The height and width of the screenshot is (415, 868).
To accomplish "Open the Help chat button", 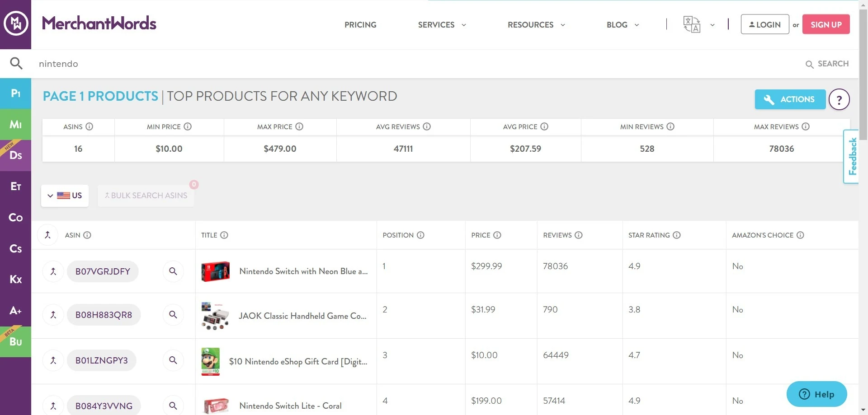I will (x=816, y=394).
